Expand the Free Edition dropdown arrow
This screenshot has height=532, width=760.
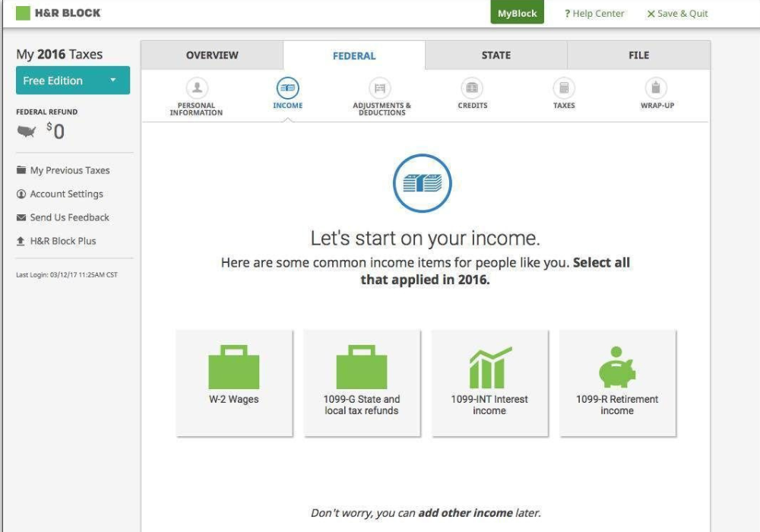tap(113, 80)
